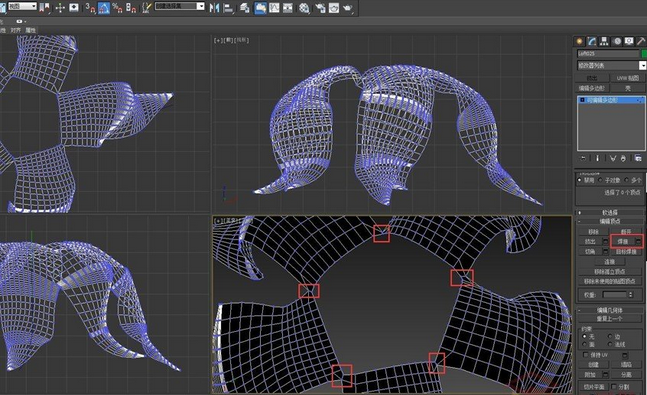Screen dimensions: 647x395
Task: Click the Select and Manipulate crosshair icon
Action: [60, 7]
